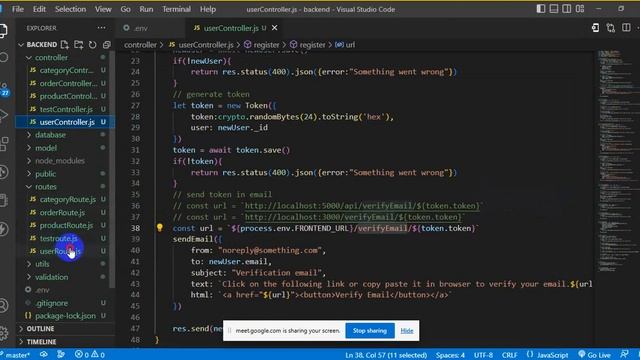Collapse the BACKEND root folder
Image resolution: width=640 pixels, height=360 pixels.
click(41, 44)
